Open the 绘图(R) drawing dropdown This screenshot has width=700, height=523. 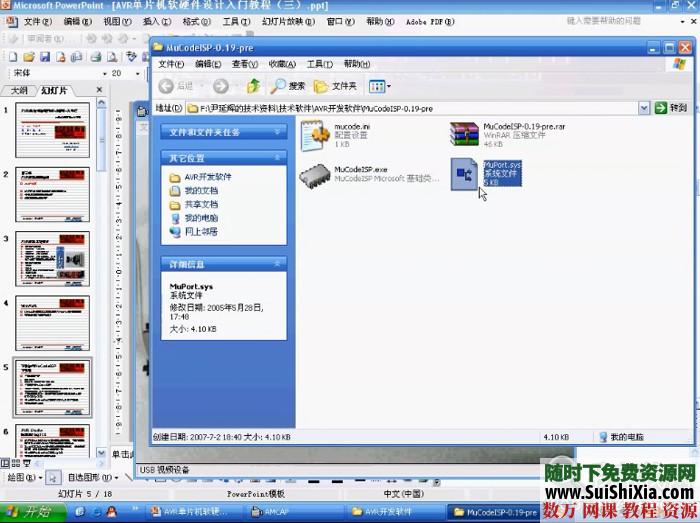coord(25,477)
